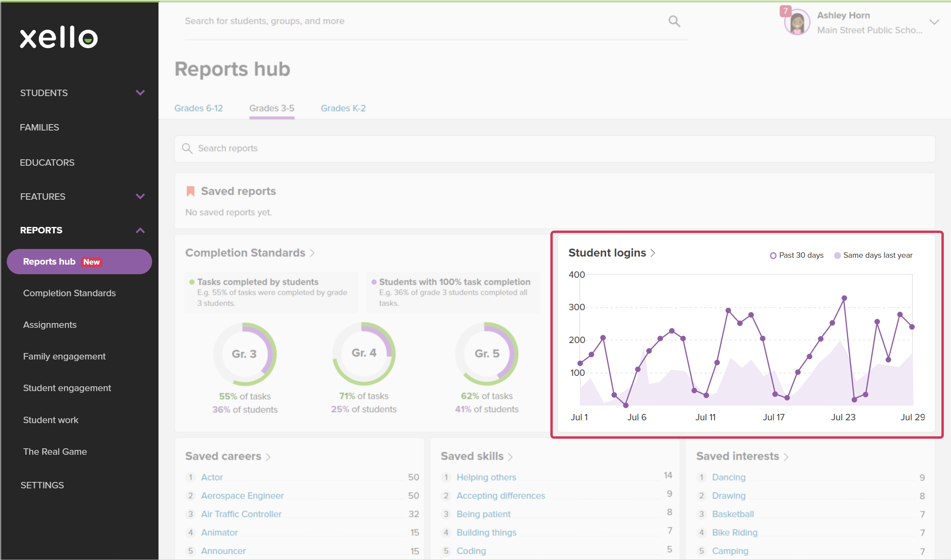Switch to the Grades K-2 tab

[343, 108]
